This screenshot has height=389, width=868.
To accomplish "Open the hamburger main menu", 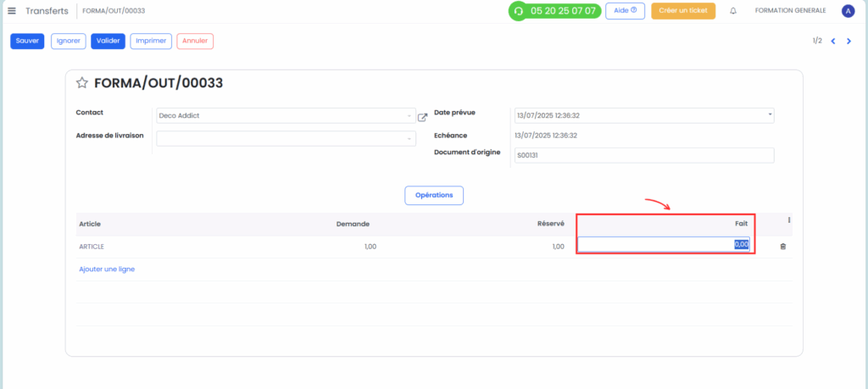I will pyautogui.click(x=12, y=11).
